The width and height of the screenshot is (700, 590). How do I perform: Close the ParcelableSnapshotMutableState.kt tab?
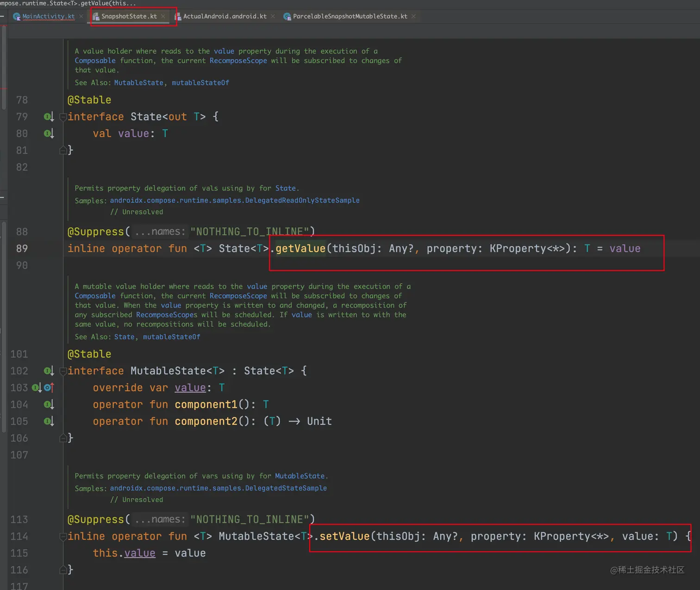click(413, 16)
